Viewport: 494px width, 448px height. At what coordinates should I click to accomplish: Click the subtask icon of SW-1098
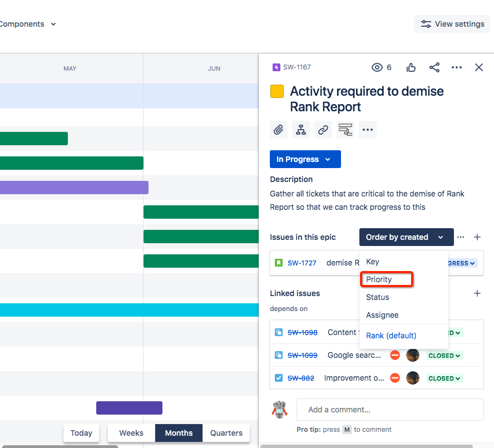279,332
